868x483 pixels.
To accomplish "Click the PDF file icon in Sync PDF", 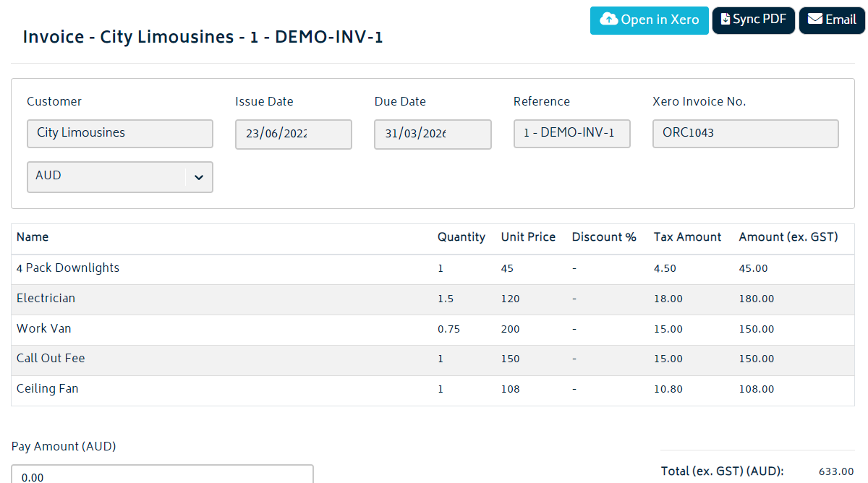I will [x=725, y=20].
